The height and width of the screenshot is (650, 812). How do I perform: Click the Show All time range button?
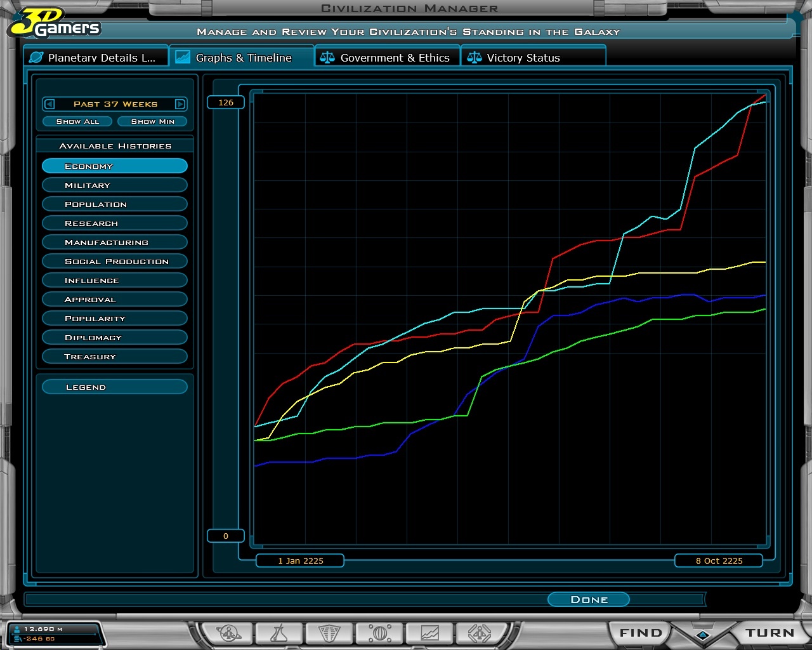pos(77,121)
